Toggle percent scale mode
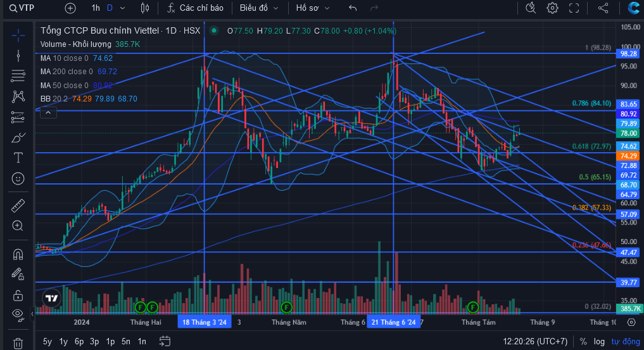 [x=583, y=341]
